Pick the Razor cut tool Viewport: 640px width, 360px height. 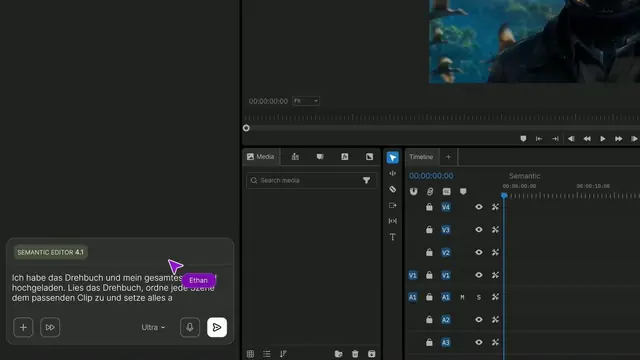392,189
